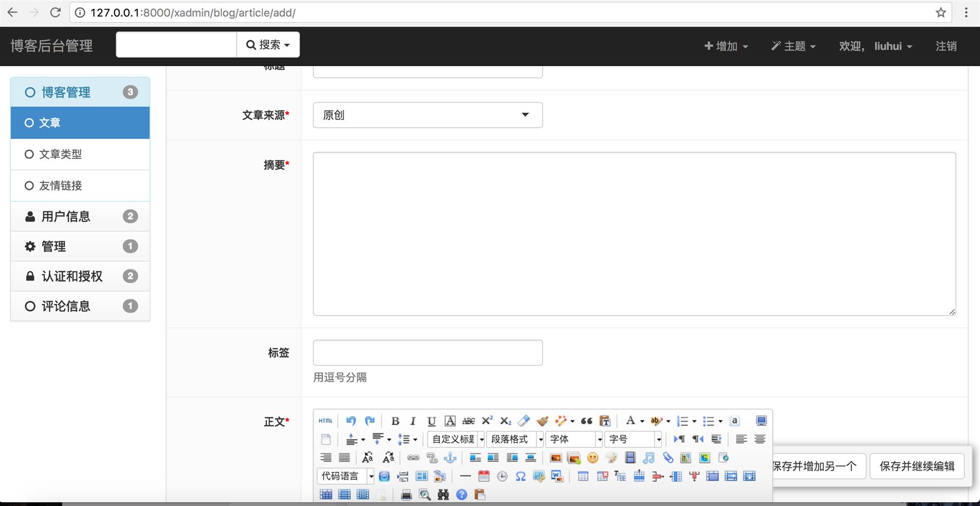Screen dimensions: 980x506
Task: Click into the 标签 tags input field
Action: [x=427, y=353]
